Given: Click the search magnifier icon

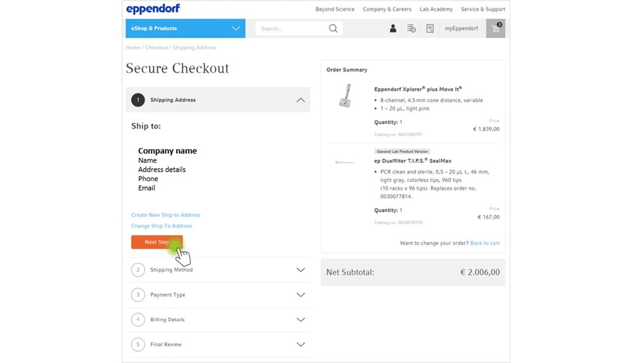Looking at the screenshot, I should point(333,29).
